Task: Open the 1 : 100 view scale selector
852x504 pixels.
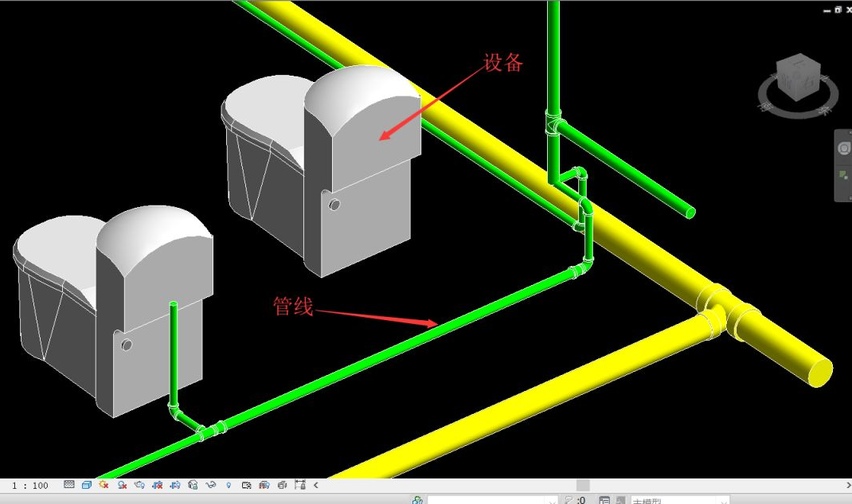Action: point(30,485)
